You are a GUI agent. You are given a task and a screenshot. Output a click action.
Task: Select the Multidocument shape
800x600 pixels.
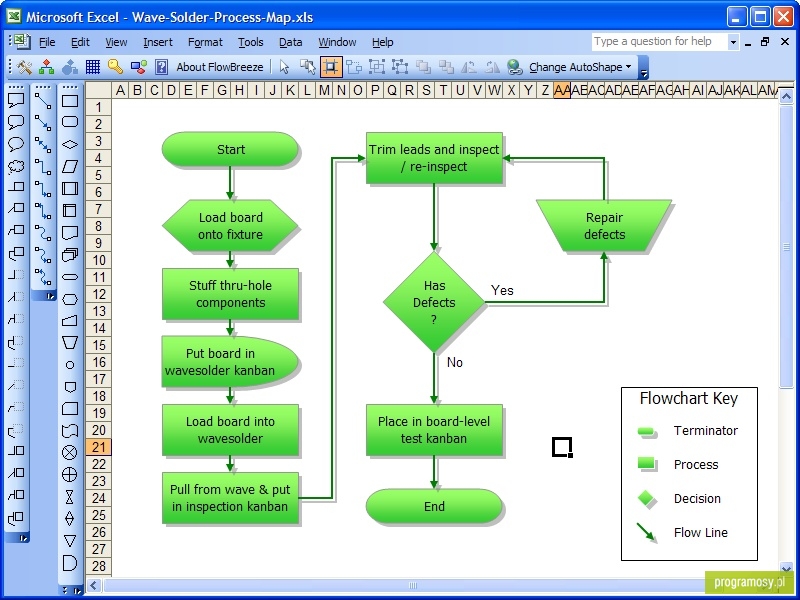point(70,255)
